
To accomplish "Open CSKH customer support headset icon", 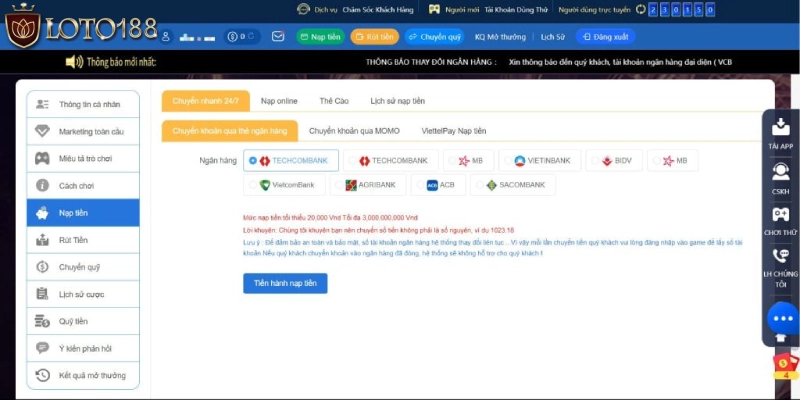I will coord(780,172).
